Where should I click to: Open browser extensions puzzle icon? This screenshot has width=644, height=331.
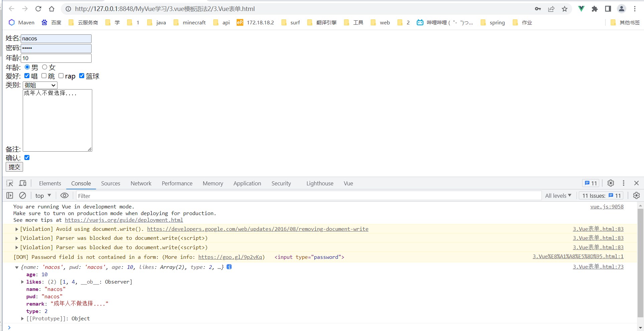point(595,9)
